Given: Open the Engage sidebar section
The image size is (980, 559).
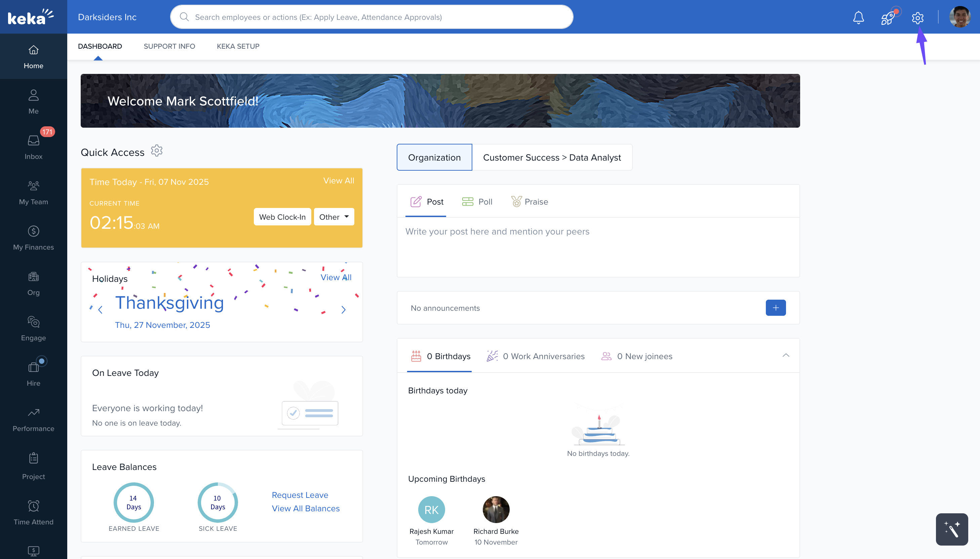Looking at the screenshot, I should point(33,328).
